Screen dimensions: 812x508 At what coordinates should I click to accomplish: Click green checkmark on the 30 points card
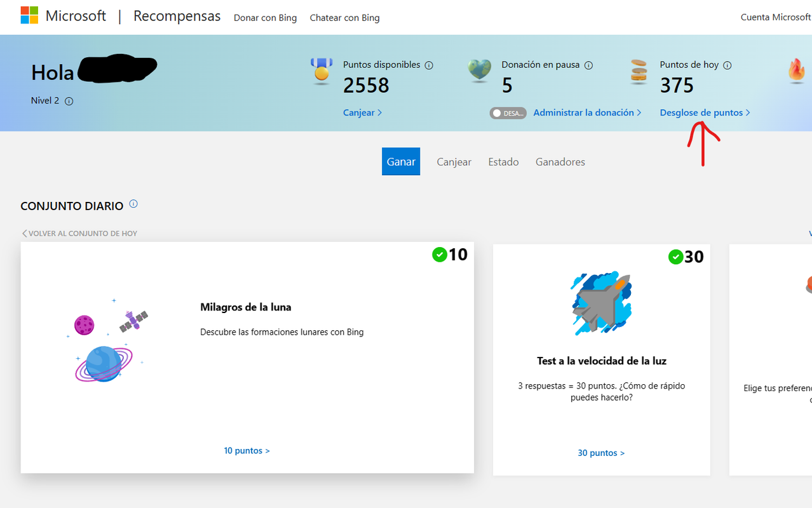coord(675,257)
